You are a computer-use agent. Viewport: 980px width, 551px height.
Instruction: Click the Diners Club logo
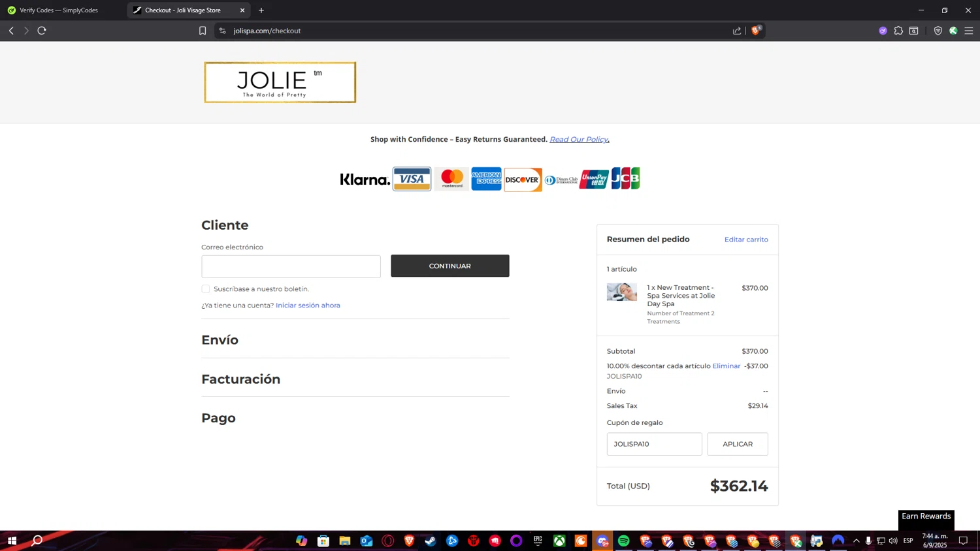tap(561, 180)
